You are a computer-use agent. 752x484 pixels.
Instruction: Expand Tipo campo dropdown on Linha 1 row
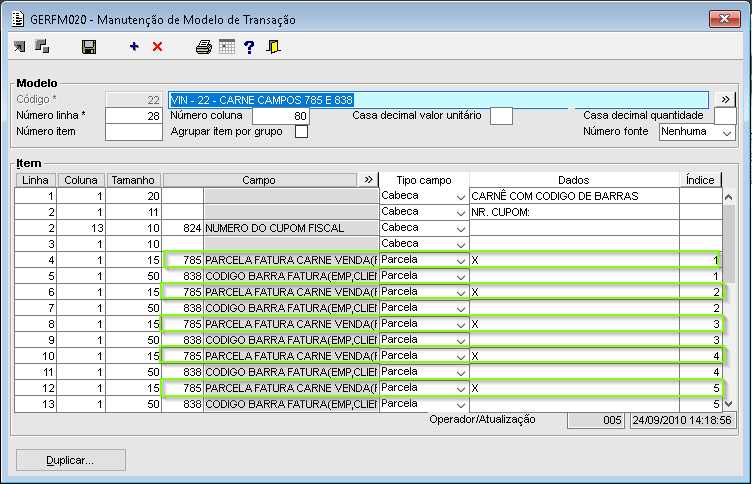(x=460, y=197)
